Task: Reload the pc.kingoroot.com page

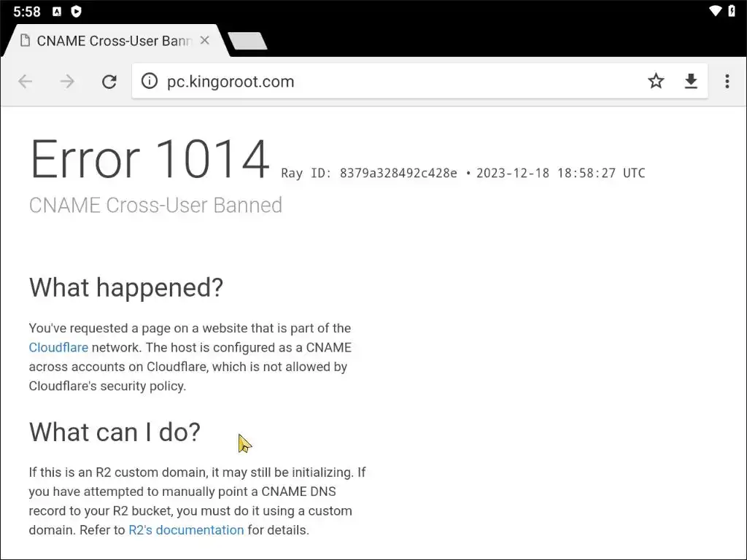Action: (x=109, y=82)
